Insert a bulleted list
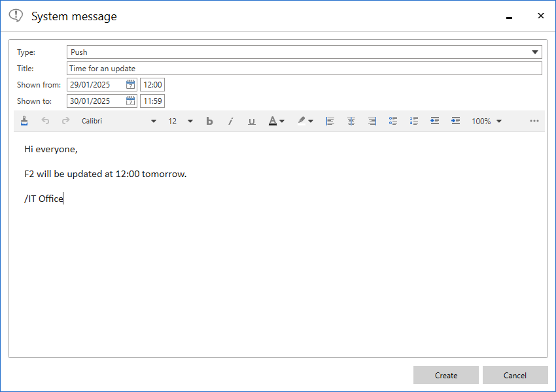This screenshot has height=392, width=556. pyautogui.click(x=393, y=121)
